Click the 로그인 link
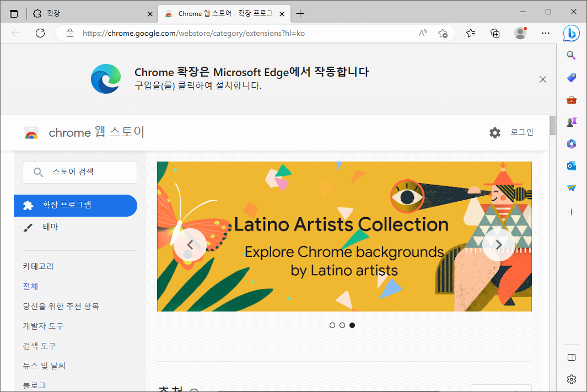The height and width of the screenshot is (392, 587). point(522,132)
